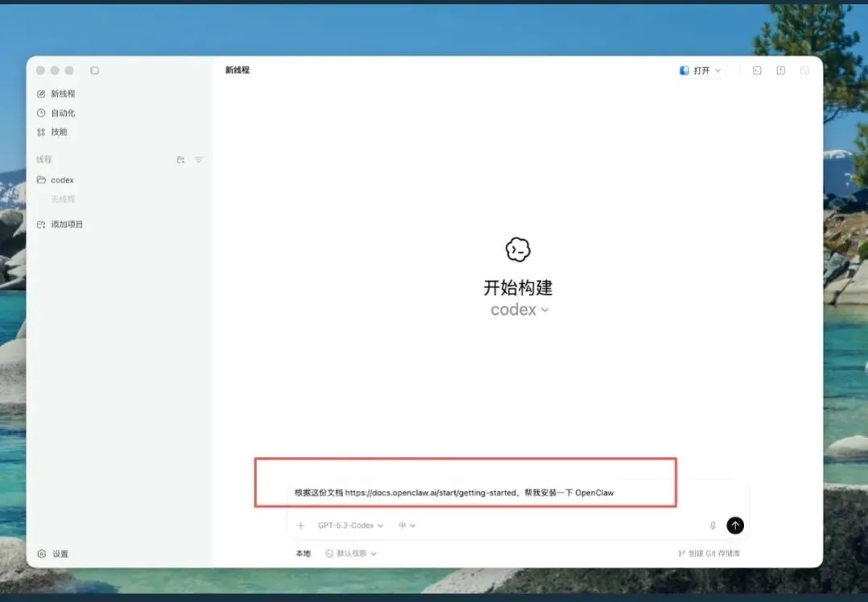
Task: Click the 无线程 placeholder text
Action: coord(63,200)
